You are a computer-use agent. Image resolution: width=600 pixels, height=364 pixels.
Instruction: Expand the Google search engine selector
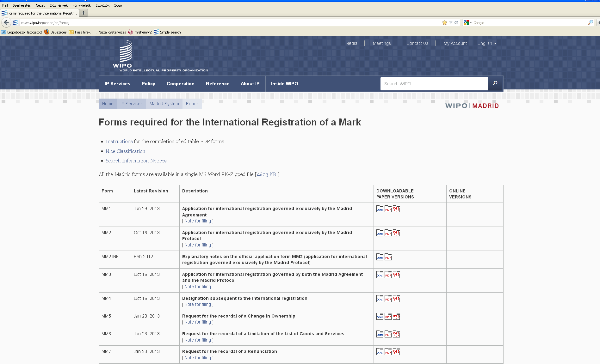pyautogui.click(x=467, y=22)
